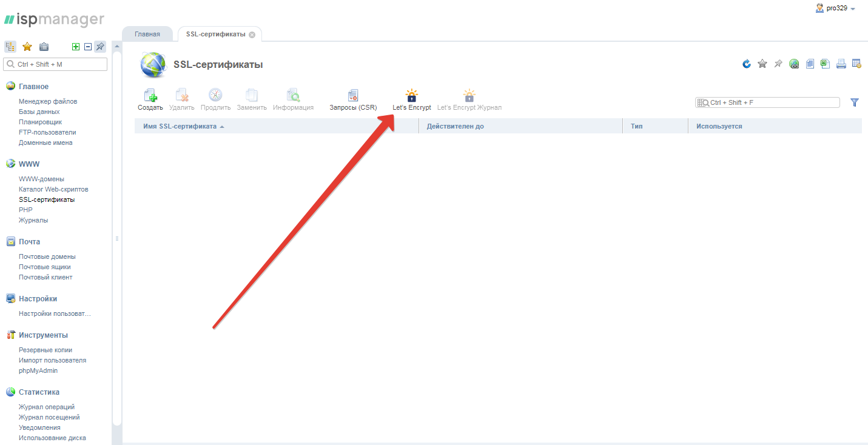The image size is (868, 445).
Task: Expand all menu sections with green plus
Action: (76, 47)
